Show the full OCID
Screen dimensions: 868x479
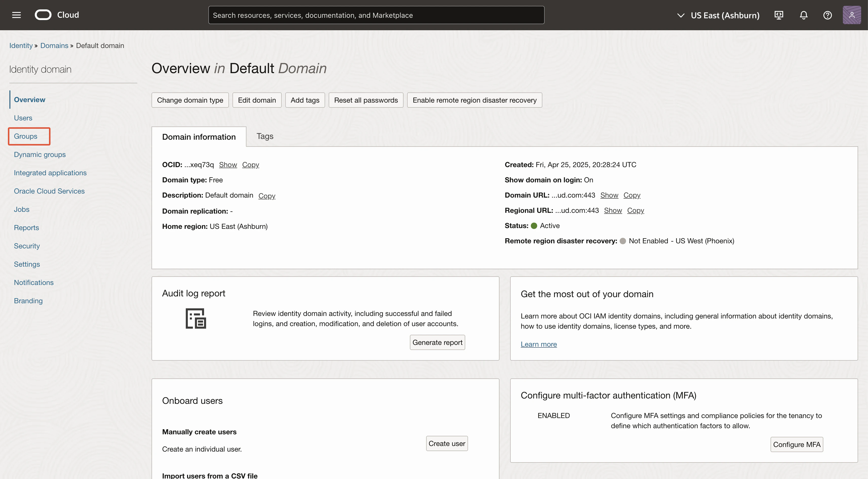pos(228,165)
